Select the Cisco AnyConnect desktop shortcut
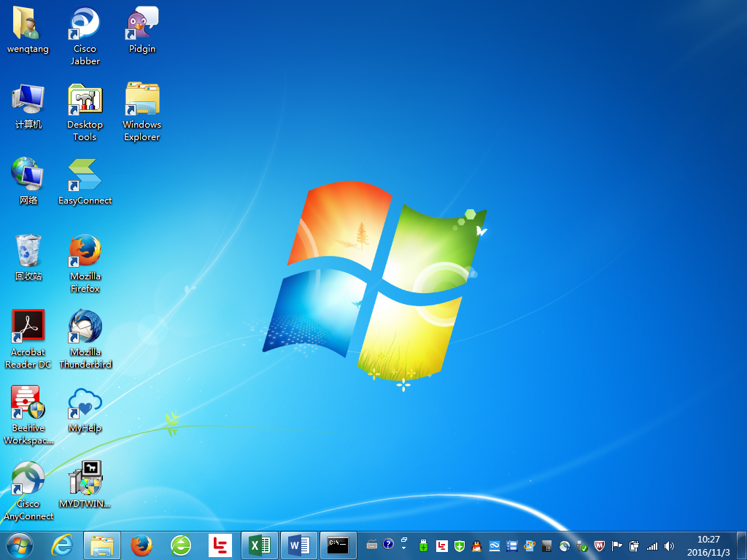This screenshot has width=747, height=560. pos(28,491)
